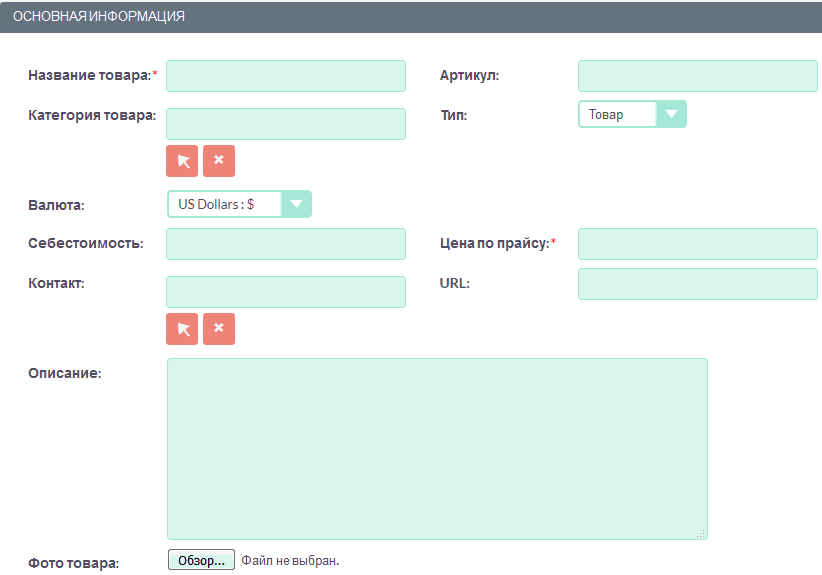Focus the Название товара input field
The image size is (822, 575).
(286, 76)
